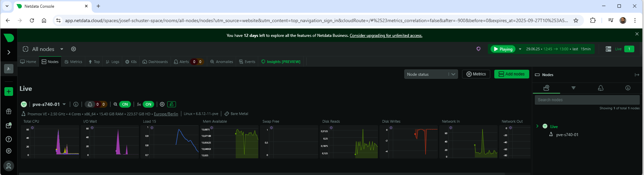Switch to the Dashboards tab
The width and height of the screenshot is (644, 175).
(x=155, y=62)
